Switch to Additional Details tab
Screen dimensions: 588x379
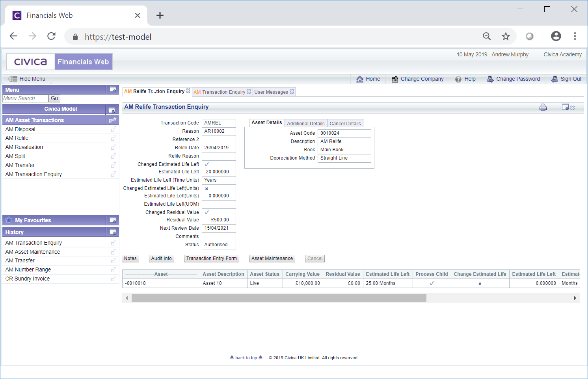306,123
